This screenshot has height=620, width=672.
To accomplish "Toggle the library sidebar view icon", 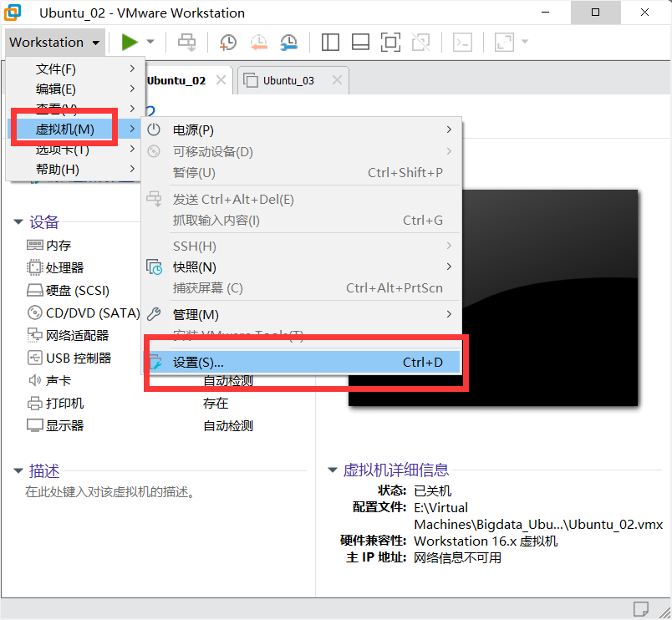I will click(330, 42).
